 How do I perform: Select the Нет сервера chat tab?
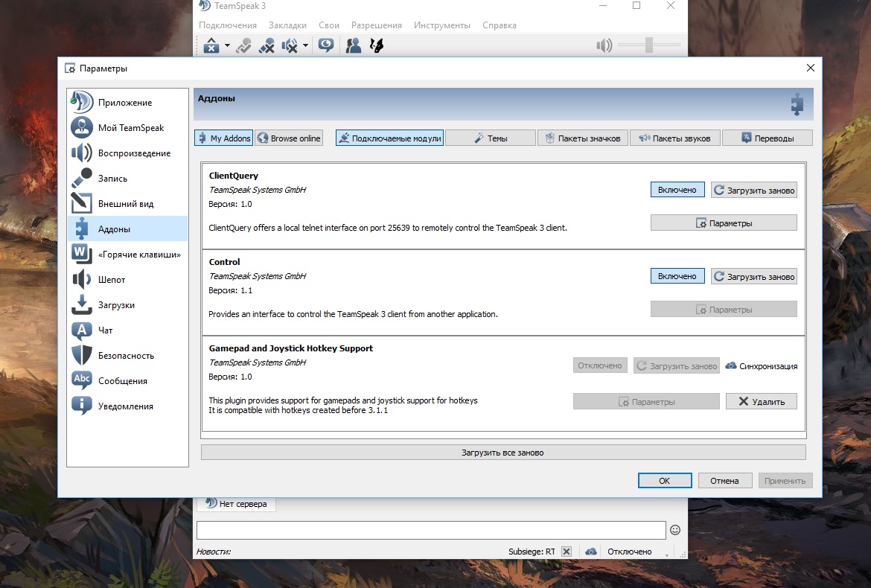point(237,504)
